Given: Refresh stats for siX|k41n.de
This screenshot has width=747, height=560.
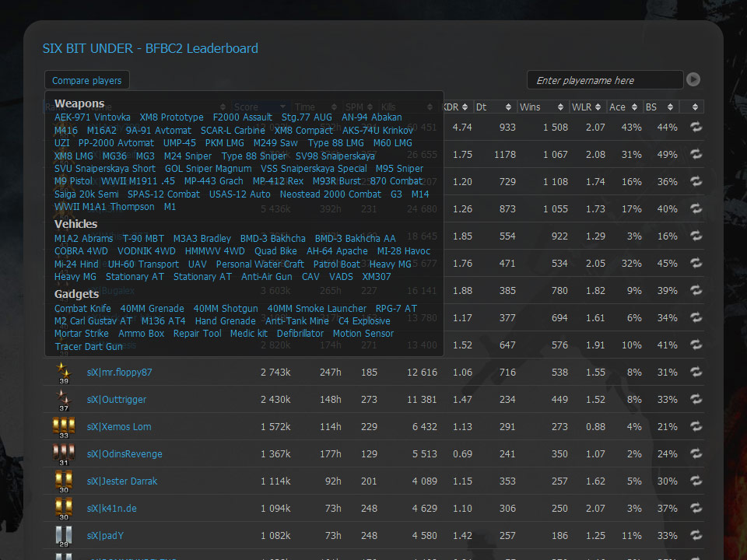Looking at the screenshot, I should 696,508.
